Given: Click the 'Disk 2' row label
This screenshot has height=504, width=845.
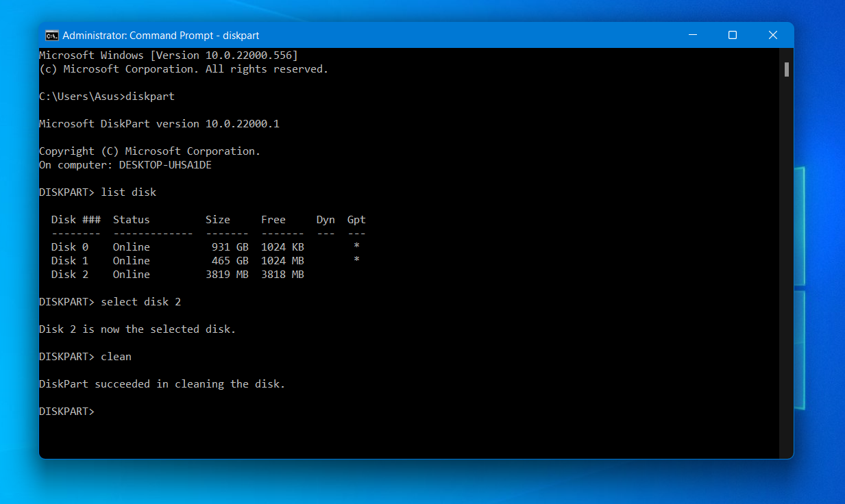Looking at the screenshot, I should pyautogui.click(x=70, y=275).
